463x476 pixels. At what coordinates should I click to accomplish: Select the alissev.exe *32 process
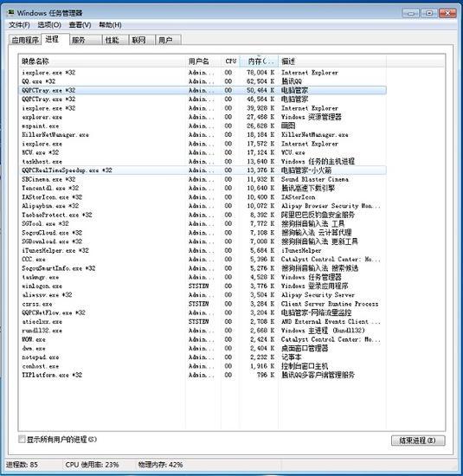(203, 295)
